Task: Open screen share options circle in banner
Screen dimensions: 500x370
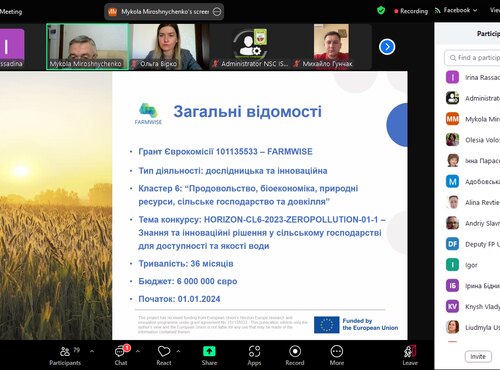Action: point(217,12)
